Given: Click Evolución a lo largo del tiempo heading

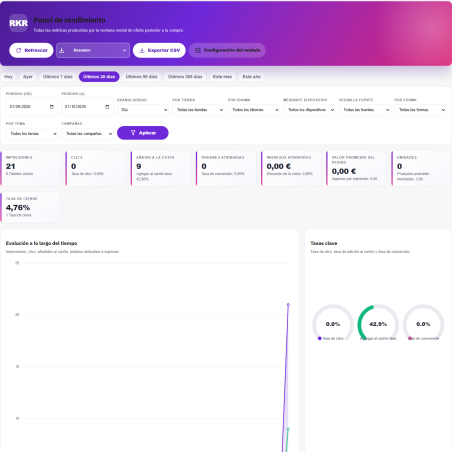Looking at the screenshot, I should pyautogui.click(x=41, y=243).
